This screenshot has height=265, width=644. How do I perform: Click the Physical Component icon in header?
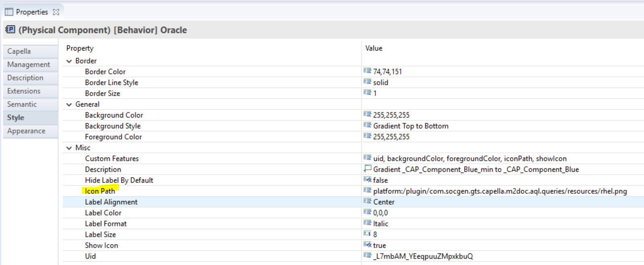click(10, 29)
